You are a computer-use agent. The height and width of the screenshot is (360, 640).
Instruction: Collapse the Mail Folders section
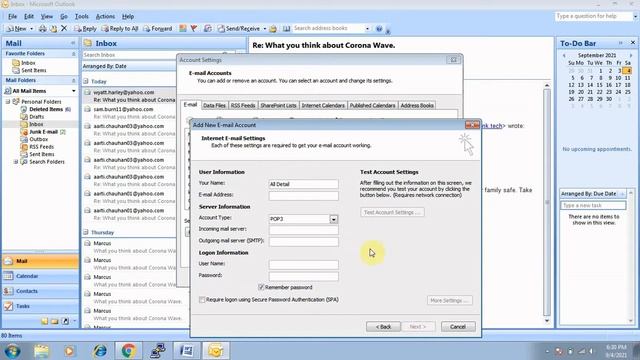click(73, 80)
